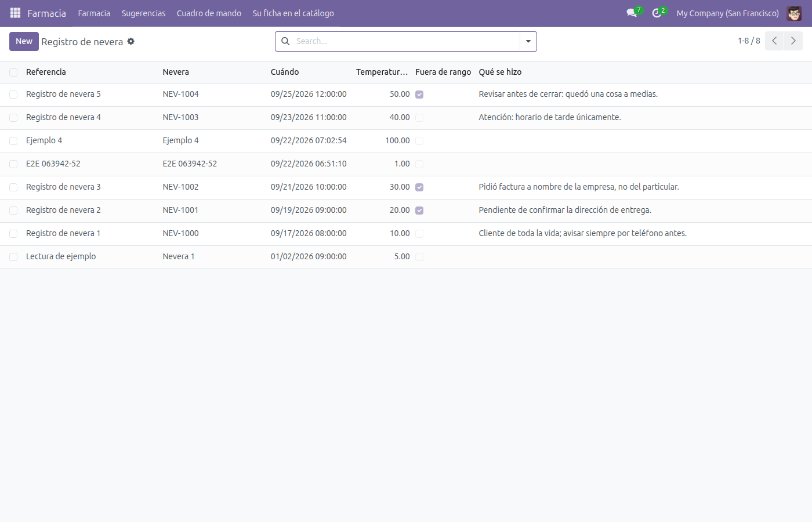Open record Registro de nevera 2
The height and width of the screenshot is (522, 812).
(x=63, y=210)
